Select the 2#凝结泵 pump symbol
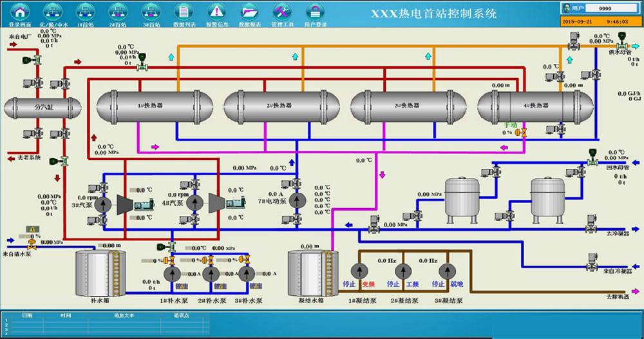Image resolution: width=644 pixels, height=339 pixels. tap(403, 271)
